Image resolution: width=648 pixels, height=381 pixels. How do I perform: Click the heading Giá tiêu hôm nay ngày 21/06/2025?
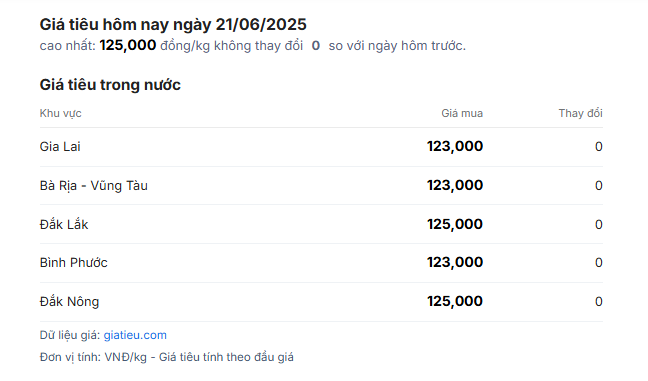(173, 25)
